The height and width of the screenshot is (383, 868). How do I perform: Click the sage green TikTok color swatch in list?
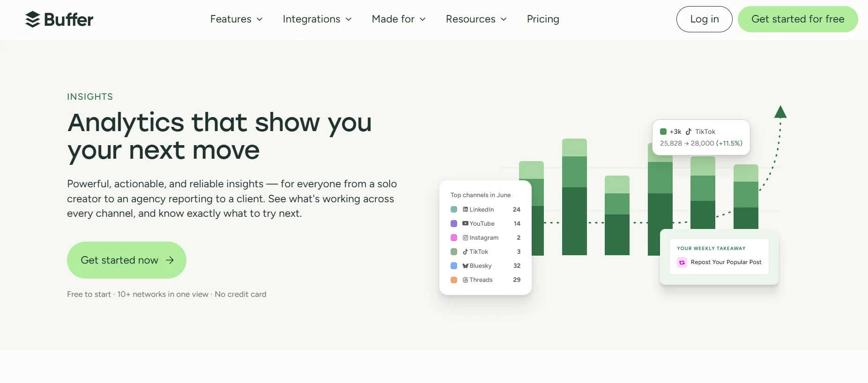click(454, 251)
